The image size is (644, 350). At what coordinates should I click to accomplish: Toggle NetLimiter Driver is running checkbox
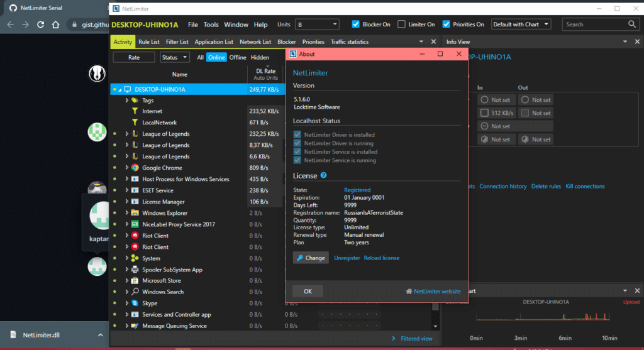297,143
